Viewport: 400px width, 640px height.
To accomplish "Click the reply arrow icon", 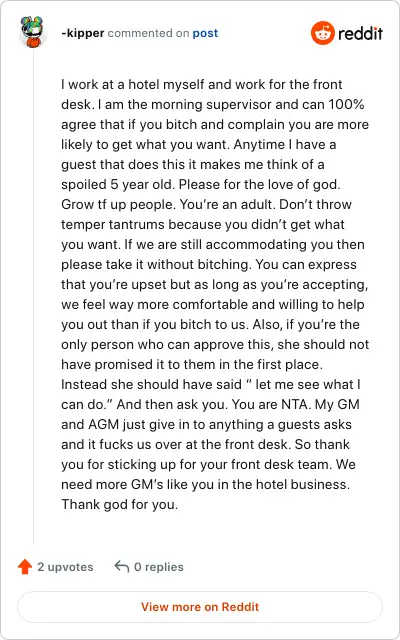I will click(122, 567).
